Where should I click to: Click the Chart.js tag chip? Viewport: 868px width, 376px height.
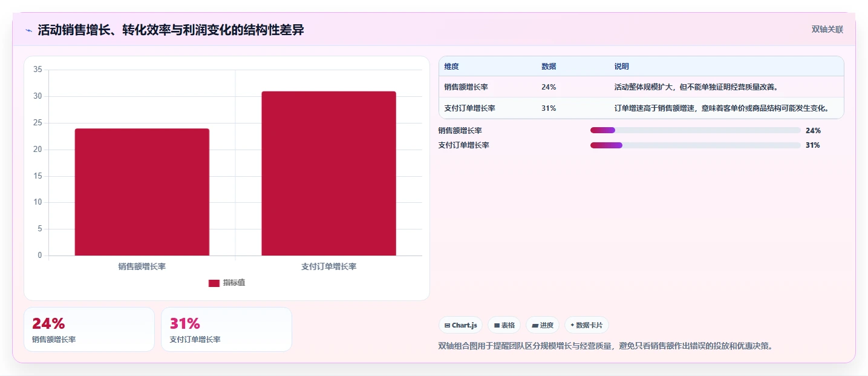click(460, 325)
